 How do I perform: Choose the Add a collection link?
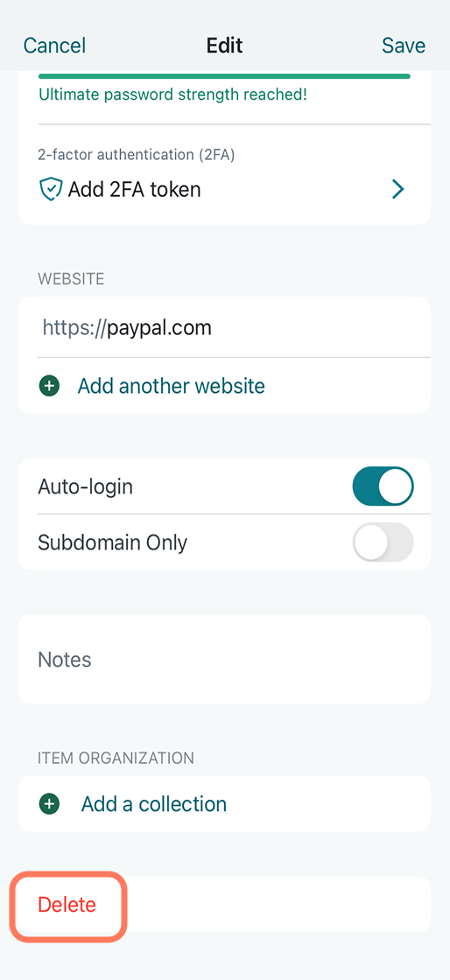tap(154, 804)
